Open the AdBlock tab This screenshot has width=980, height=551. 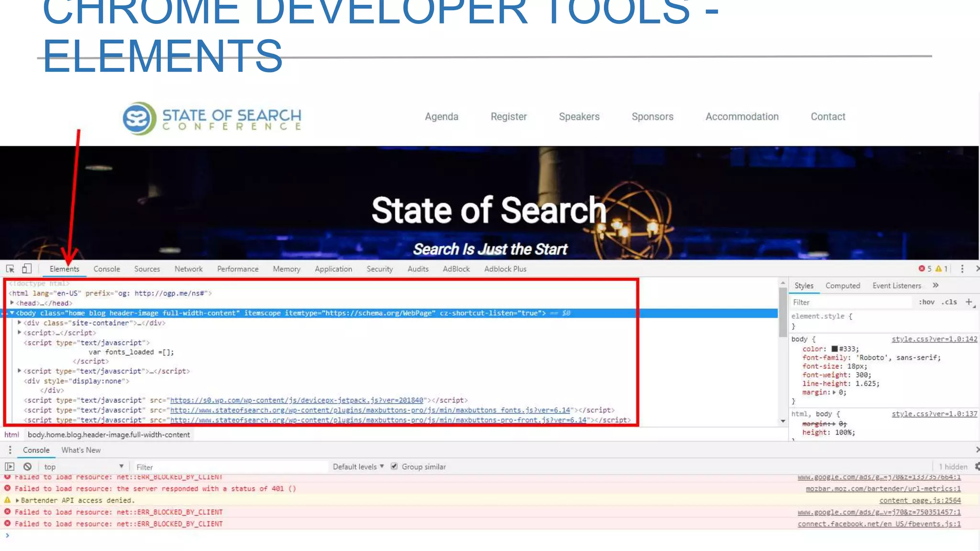(x=457, y=269)
